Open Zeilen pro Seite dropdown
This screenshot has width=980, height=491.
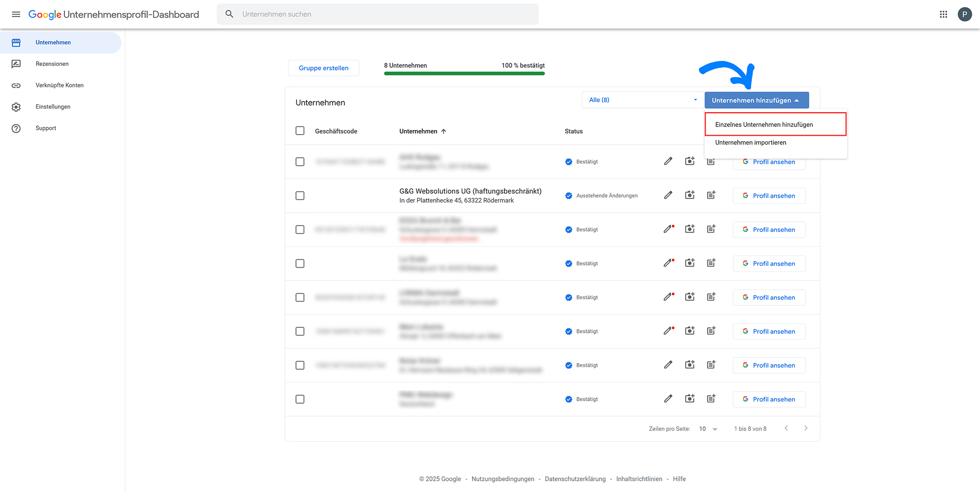709,429
